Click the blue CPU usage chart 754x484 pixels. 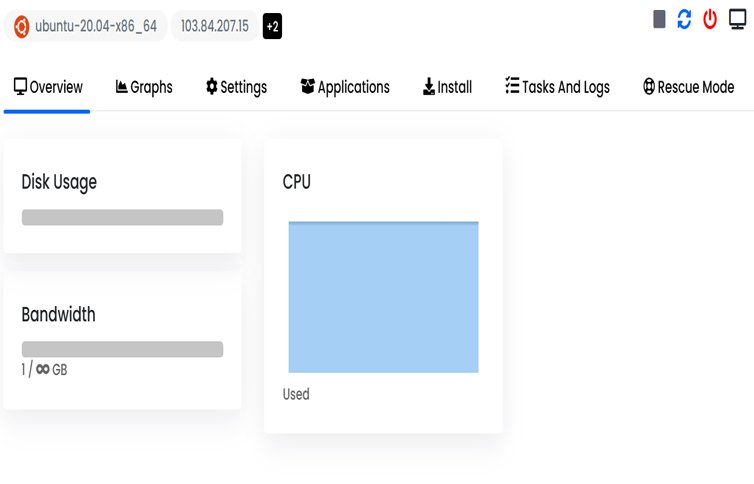383,297
